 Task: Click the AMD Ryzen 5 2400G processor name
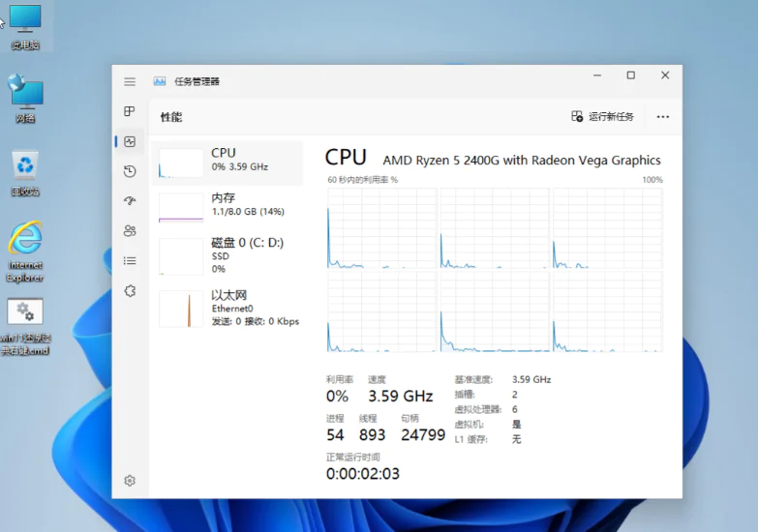tap(522, 160)
